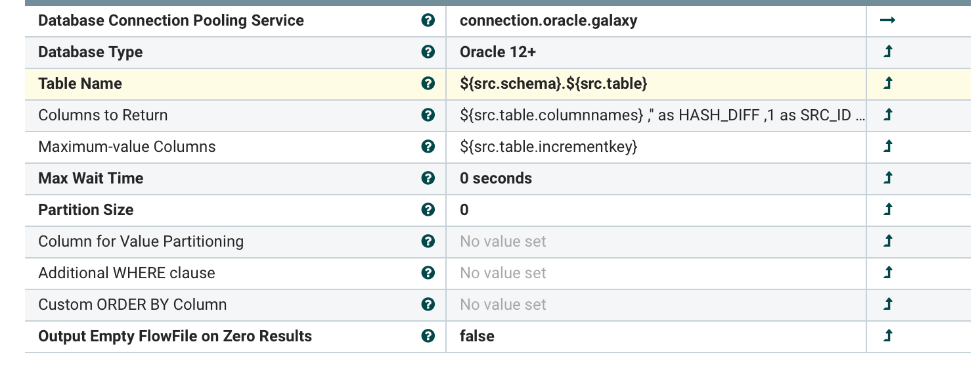Click help icon next to Max Wait Time

point(428,178)
